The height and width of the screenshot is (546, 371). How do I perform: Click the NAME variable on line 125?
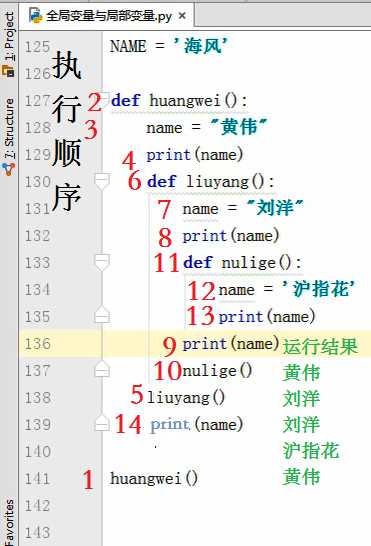point(128,46)
